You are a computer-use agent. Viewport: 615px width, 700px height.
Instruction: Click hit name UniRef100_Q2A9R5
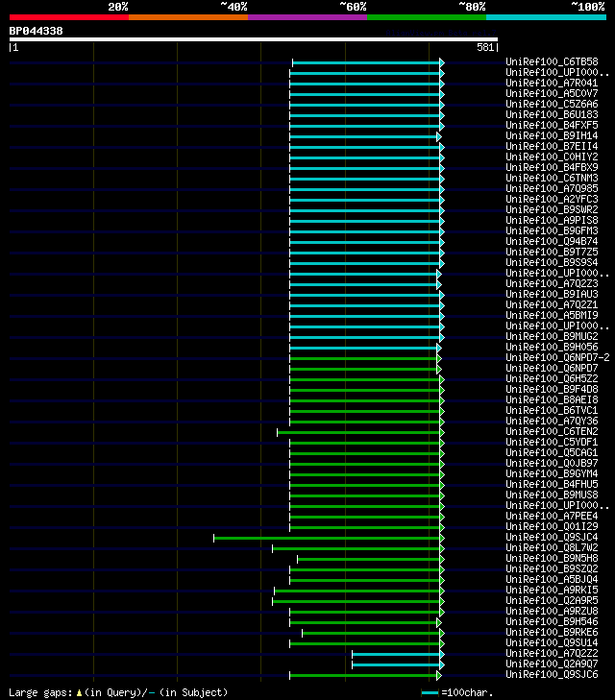pos(552,600)
